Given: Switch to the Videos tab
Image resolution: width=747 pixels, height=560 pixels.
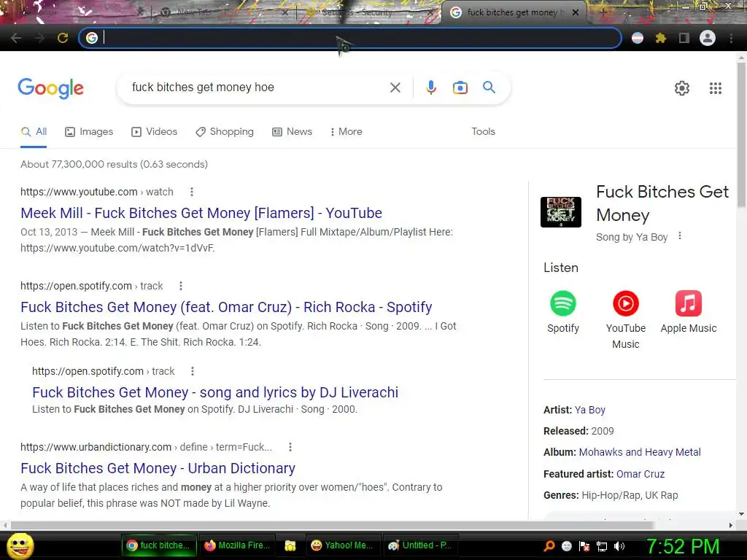Looking at the screenshot, I should click(155, 132).
